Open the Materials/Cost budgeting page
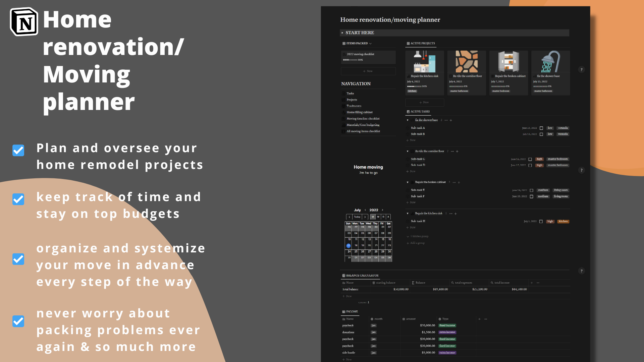 coord(363,125)
